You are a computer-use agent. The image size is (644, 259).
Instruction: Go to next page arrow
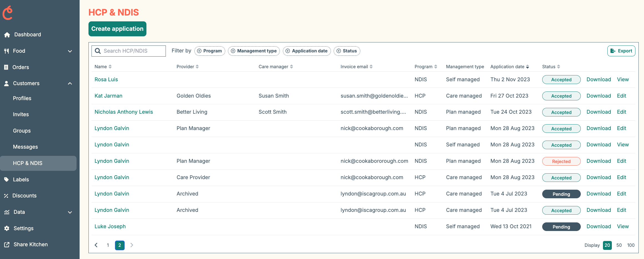tap(132, 245)
